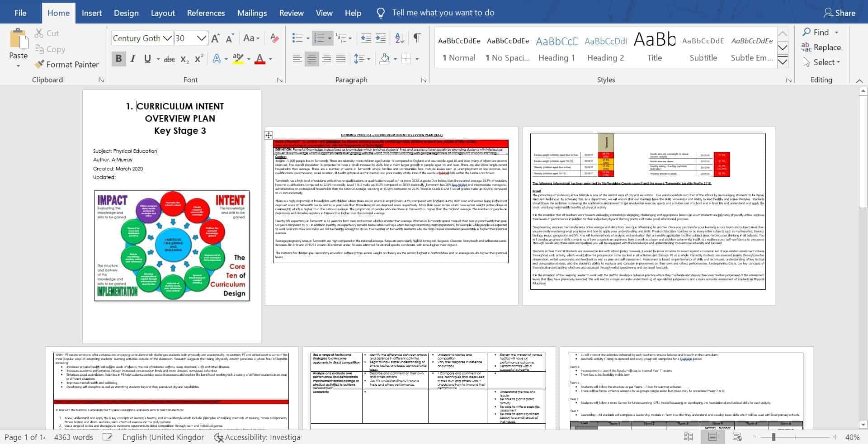Toggle Italic formatting
The image size is (868, 444).
coord(133,59)
